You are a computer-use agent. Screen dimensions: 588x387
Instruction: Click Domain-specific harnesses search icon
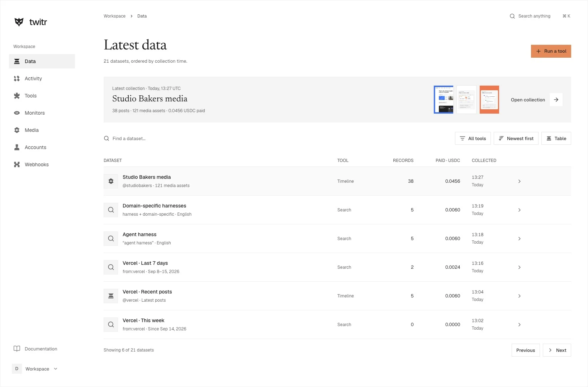pos(111,210)
